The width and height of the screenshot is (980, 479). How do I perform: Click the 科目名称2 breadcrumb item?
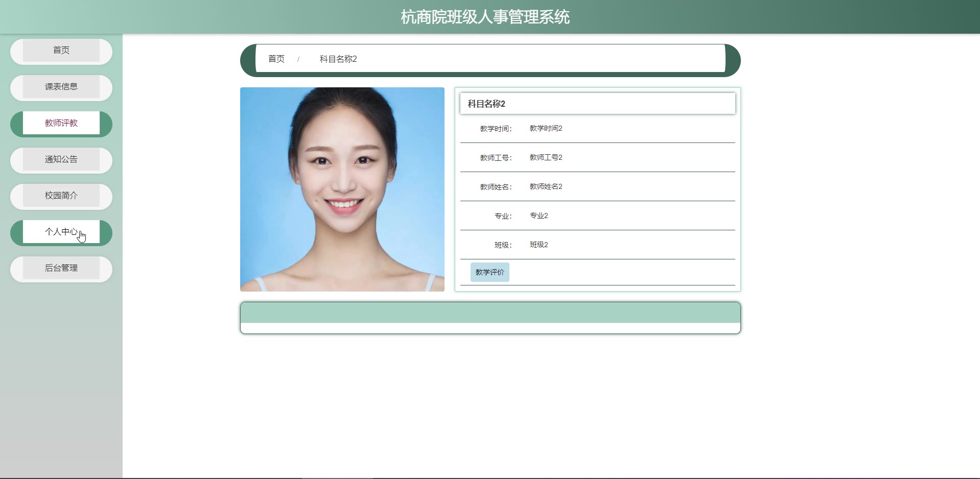tap(338, 59)
